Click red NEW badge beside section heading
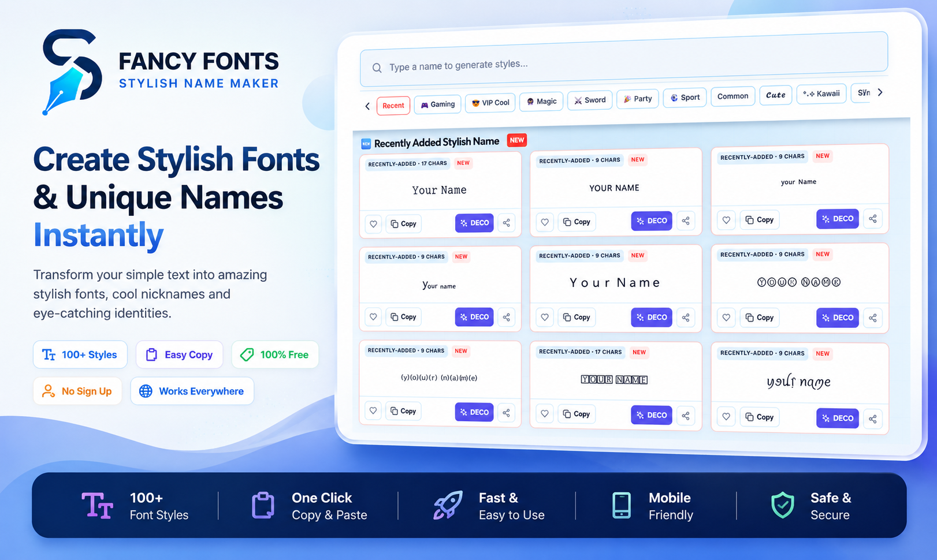The width and height of the screenshot is (937, 560). (517, 140)
